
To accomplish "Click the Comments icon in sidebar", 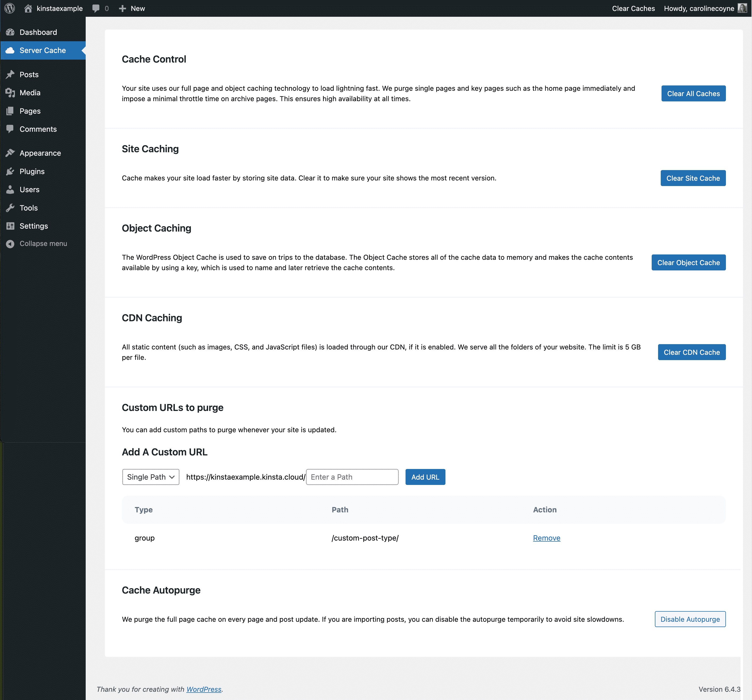I will (x=10, y=128).
